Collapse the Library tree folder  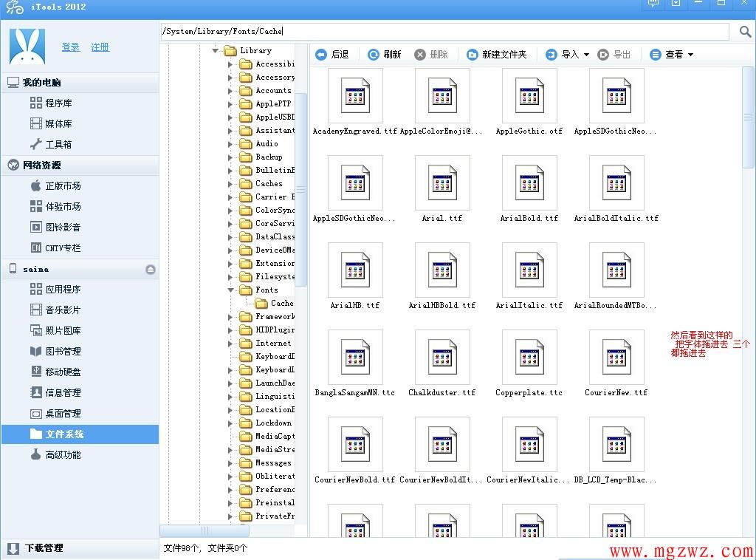(x=215, y=50)
